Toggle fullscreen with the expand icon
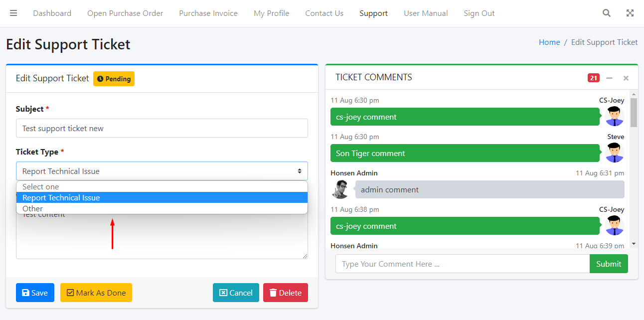The height and width of the screenshot is (320, 644). tap(630, 13)
